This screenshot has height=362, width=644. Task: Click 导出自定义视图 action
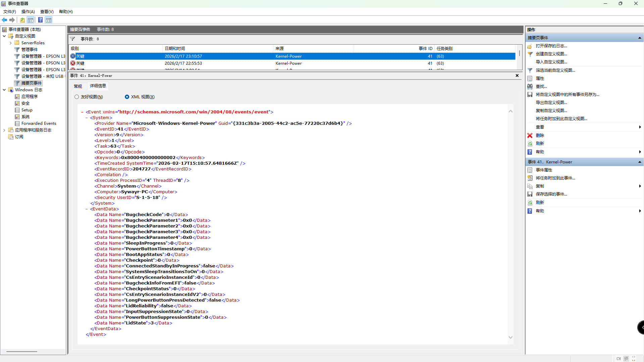coord(551,103)
